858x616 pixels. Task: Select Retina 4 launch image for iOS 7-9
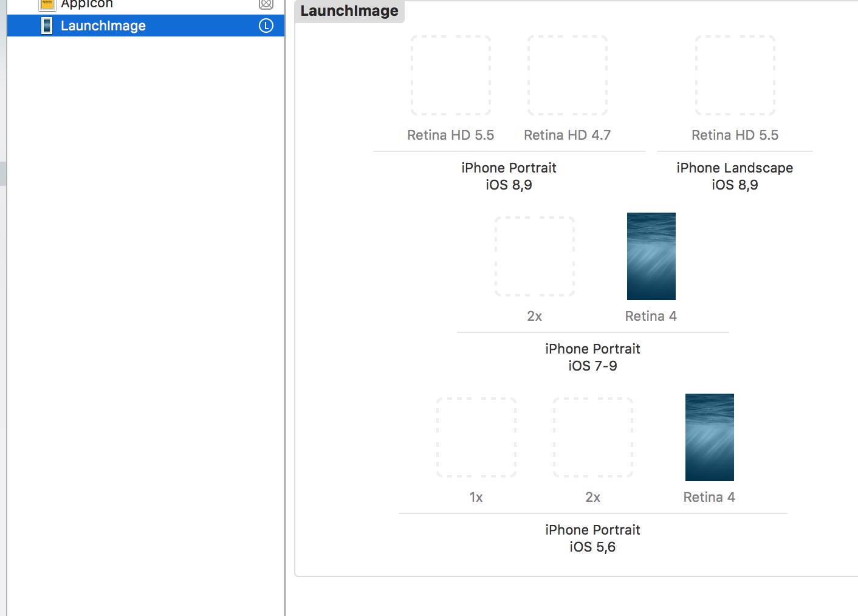click(x=651, y=256)
